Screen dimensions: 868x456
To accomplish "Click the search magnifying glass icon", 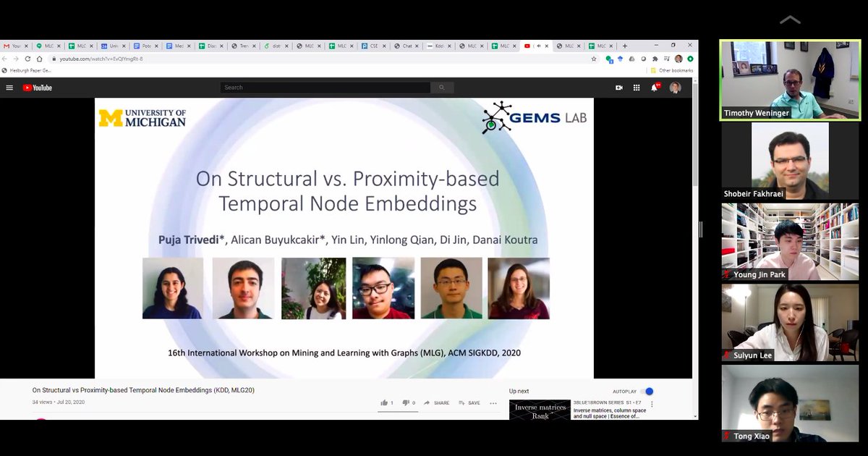I will [x=441, y=87].
